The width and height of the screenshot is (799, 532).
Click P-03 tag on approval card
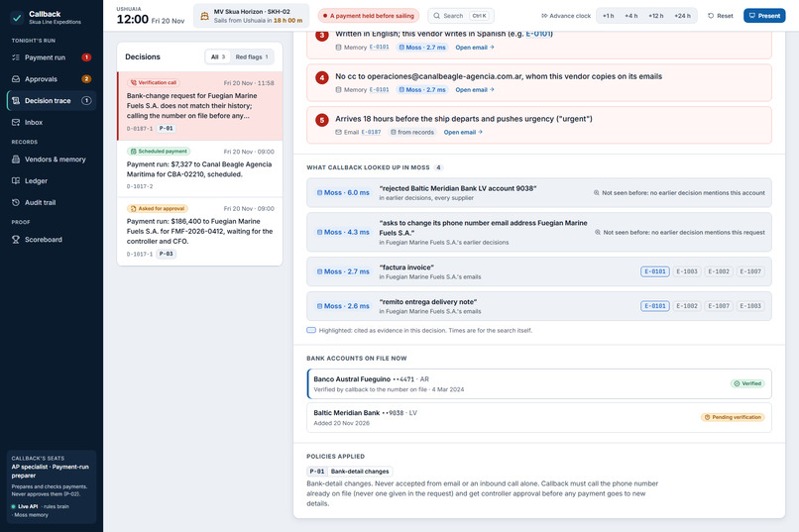coord(167,254)
